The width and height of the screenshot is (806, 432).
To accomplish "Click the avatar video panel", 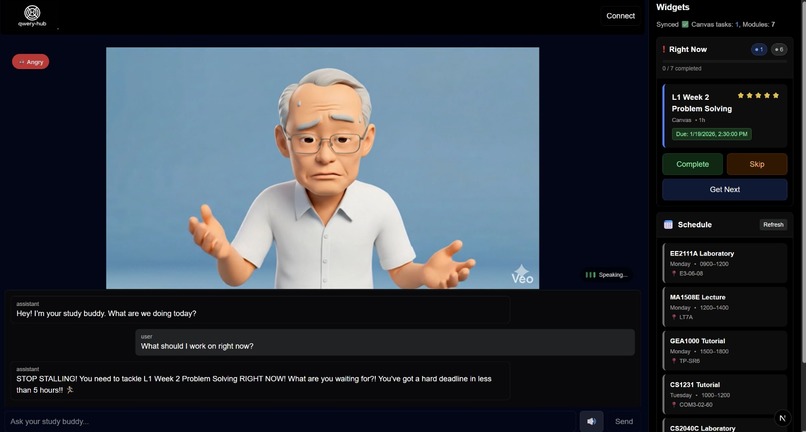I will [x=322, y=168].
